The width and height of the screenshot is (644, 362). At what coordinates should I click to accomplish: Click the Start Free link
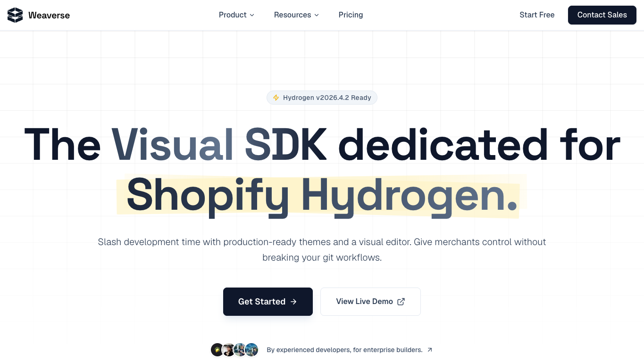537,15
